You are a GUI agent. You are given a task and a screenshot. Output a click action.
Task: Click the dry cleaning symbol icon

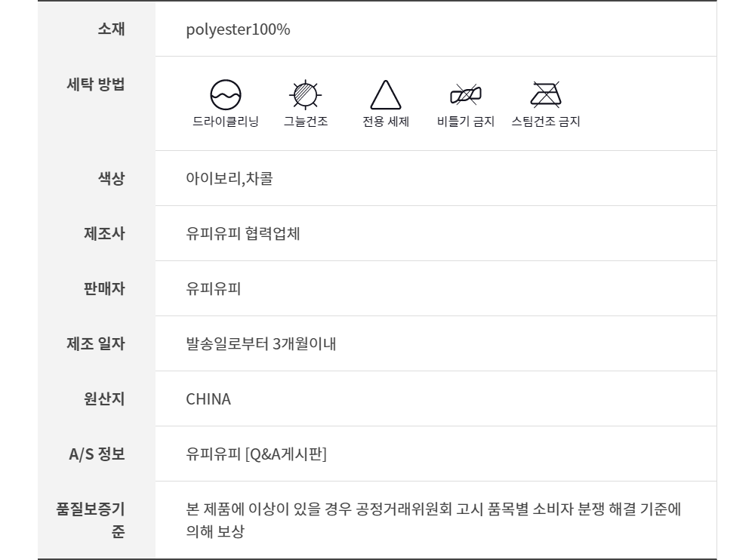(226, 94)
